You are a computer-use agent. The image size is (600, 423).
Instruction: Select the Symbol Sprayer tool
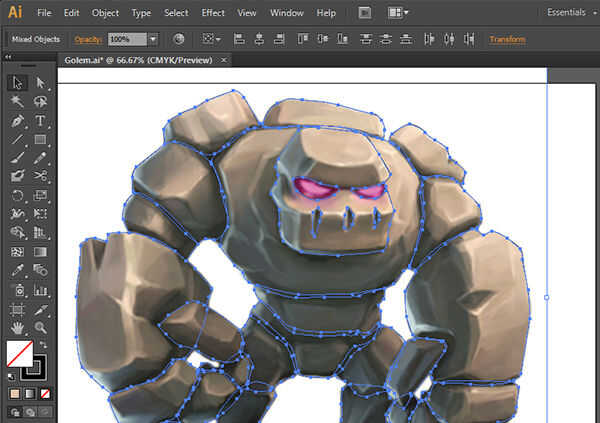[17, 290]
